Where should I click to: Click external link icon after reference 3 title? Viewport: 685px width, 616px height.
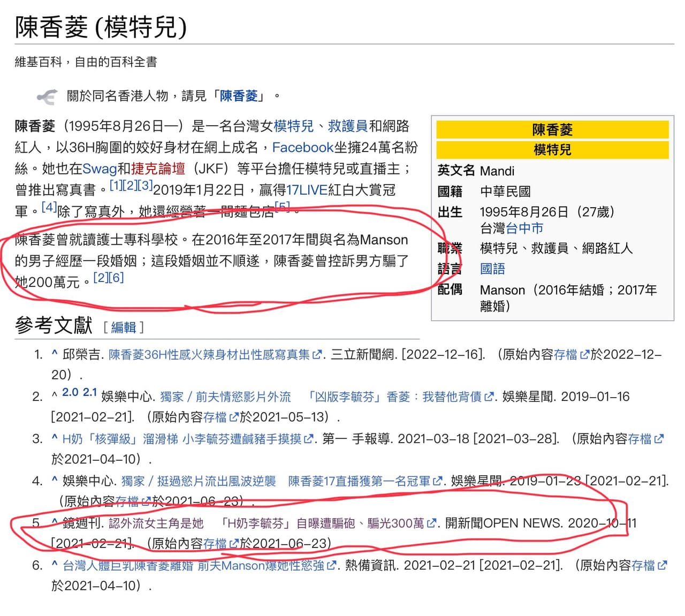(309, 439)
